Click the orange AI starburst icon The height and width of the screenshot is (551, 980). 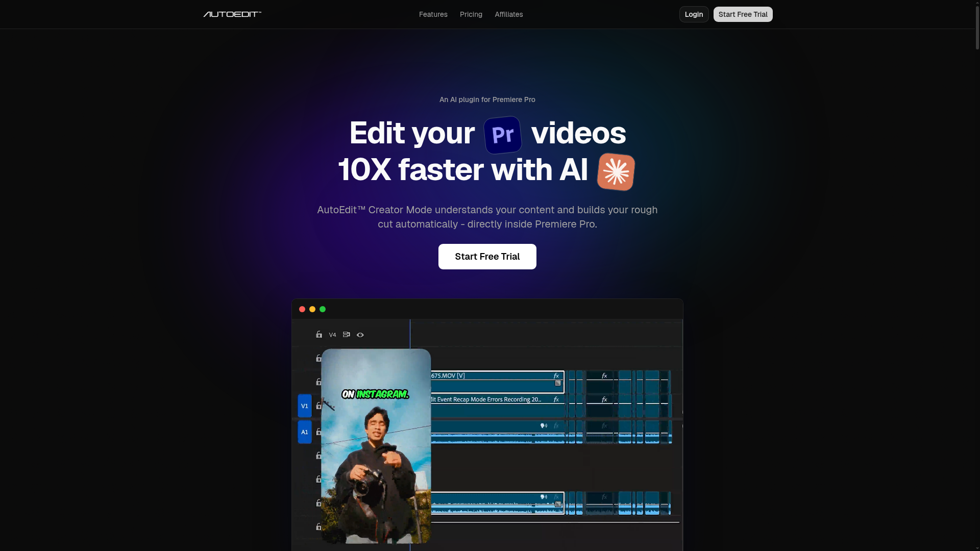point(616,172)
